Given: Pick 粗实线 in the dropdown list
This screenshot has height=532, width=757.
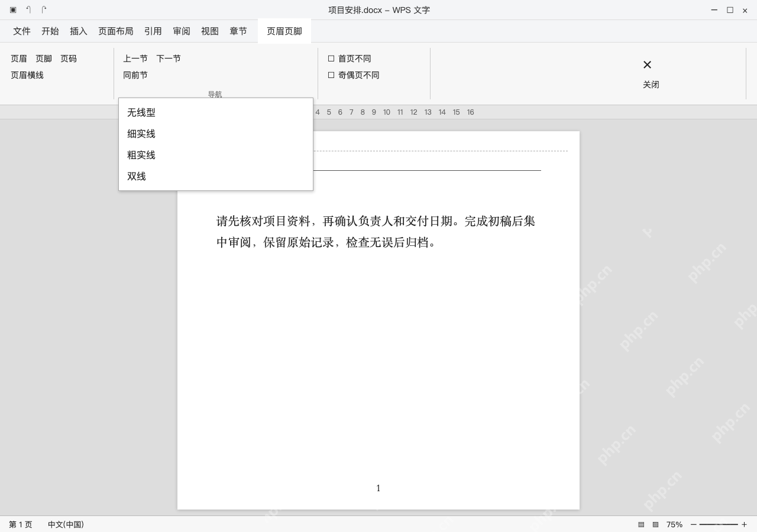Looking at the screenshot, I should tap(216, 155).
